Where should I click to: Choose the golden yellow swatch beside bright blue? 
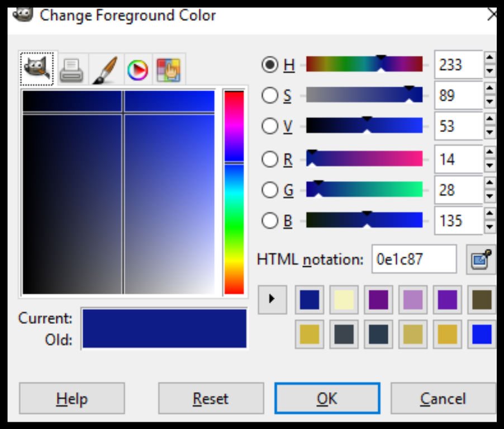(447, 334)
